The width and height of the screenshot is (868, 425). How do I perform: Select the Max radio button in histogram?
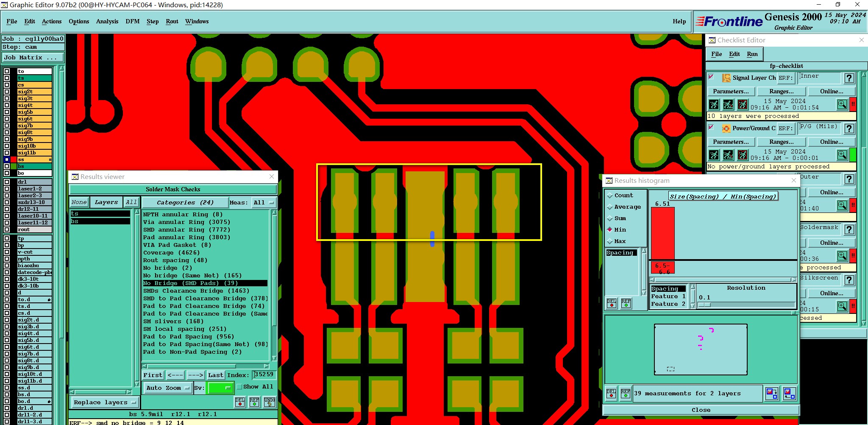tap(610, 241)
